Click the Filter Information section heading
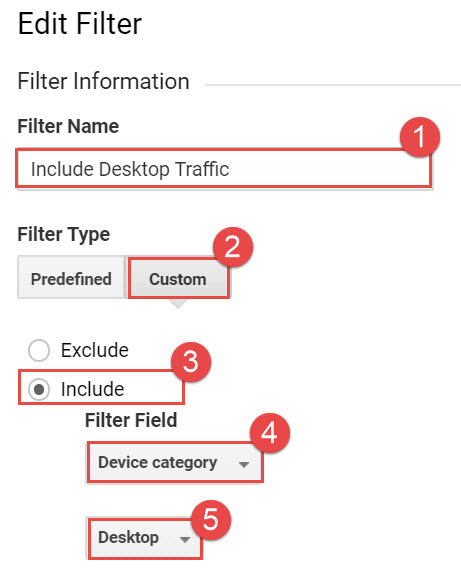Screen dimensions: 461x576 (x=104, y=81)
